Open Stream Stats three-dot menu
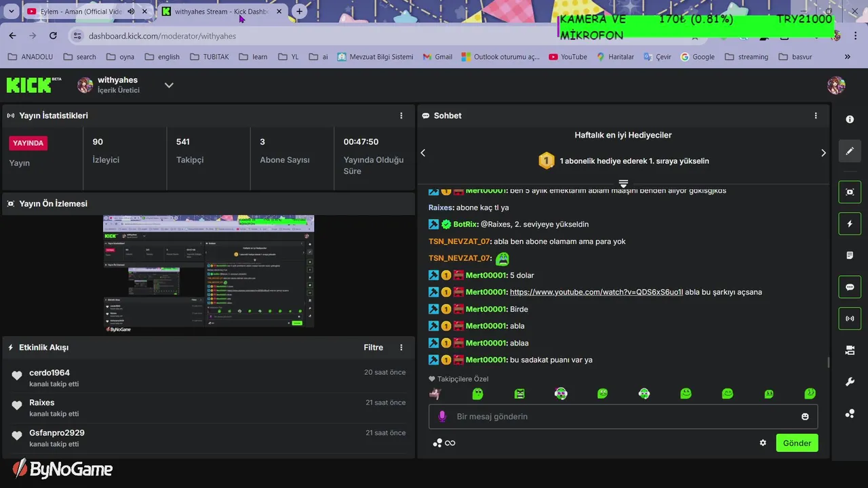Screen dimensions: 868x488 401,116
